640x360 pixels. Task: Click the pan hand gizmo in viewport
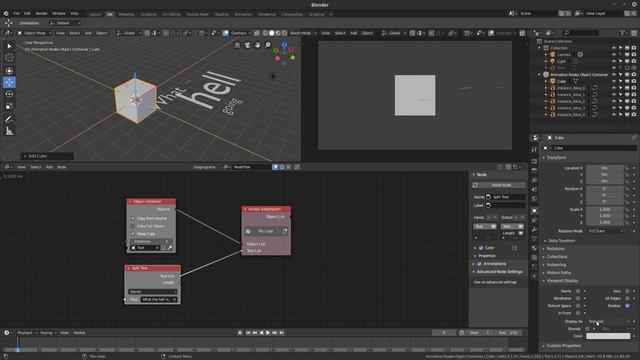point(258,45)
